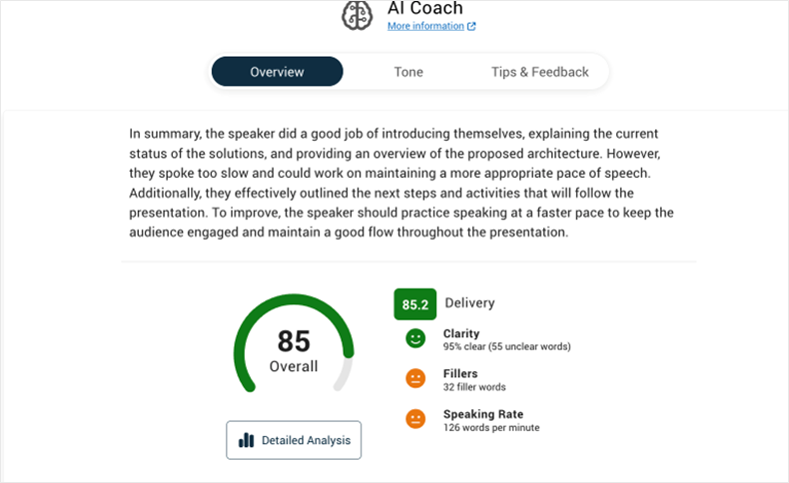Viewport: 789px width, 483px height.
Task: Click the orange Fillers neutral face icon
Action: coord(415,379)
